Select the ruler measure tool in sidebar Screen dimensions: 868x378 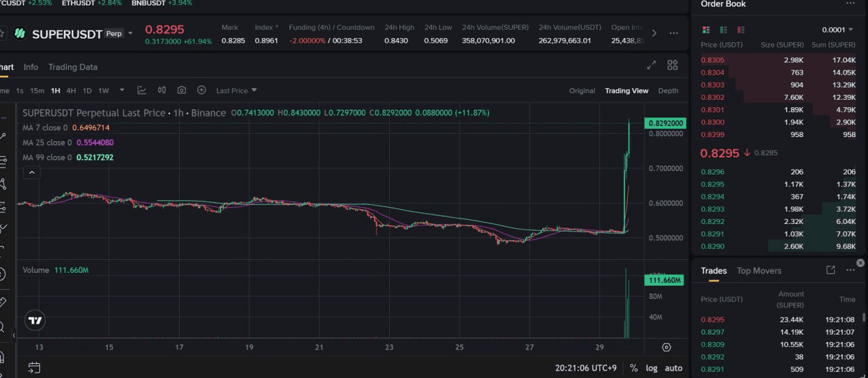3,301
